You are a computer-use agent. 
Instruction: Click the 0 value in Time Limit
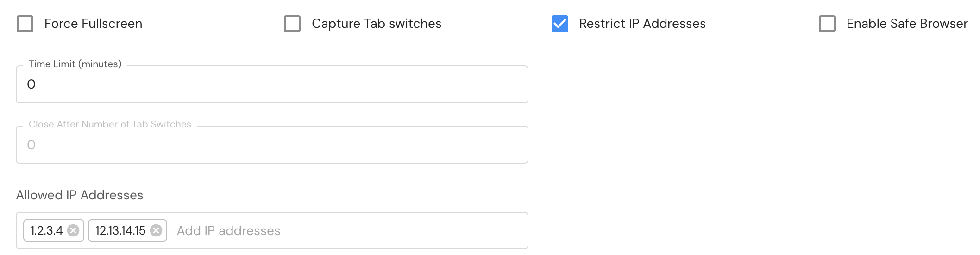[31, 84]
